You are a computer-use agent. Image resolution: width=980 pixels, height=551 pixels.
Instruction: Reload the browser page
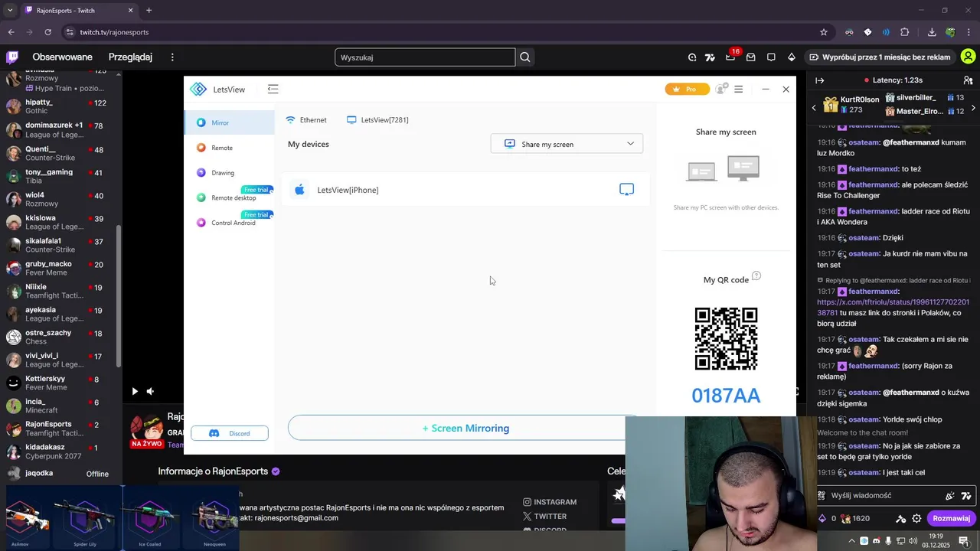47,32
